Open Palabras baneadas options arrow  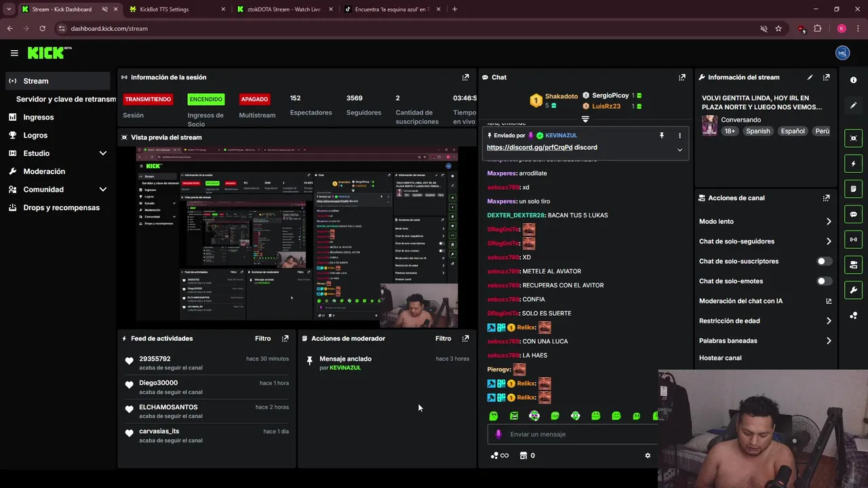pos(829,341)
